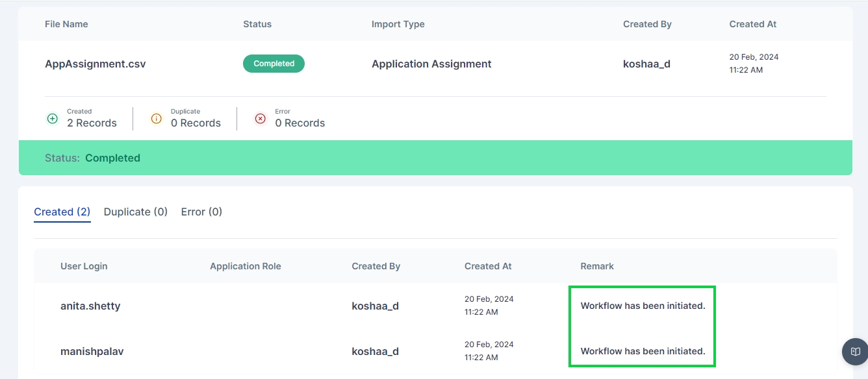Click the orange Duplicate records info icon

tap(156, 119)
